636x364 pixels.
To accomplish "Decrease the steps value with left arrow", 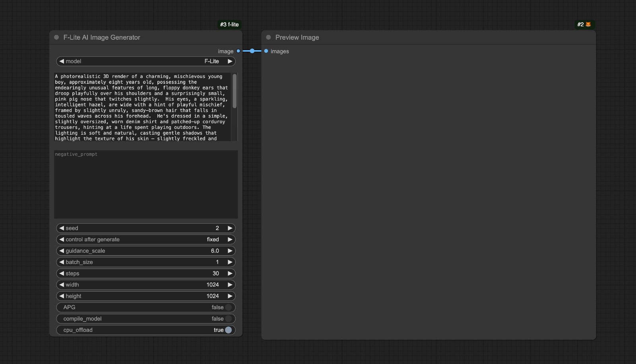I will 62,273.
